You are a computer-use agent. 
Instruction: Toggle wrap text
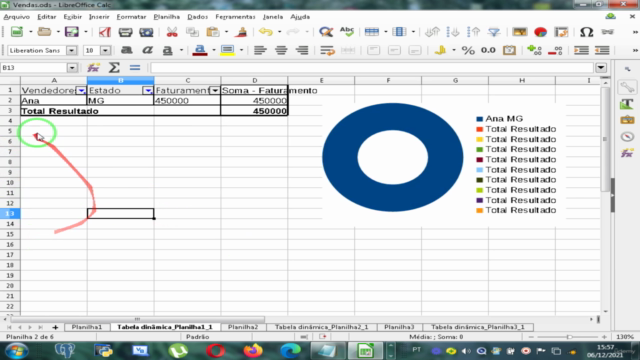click(327, 50)
